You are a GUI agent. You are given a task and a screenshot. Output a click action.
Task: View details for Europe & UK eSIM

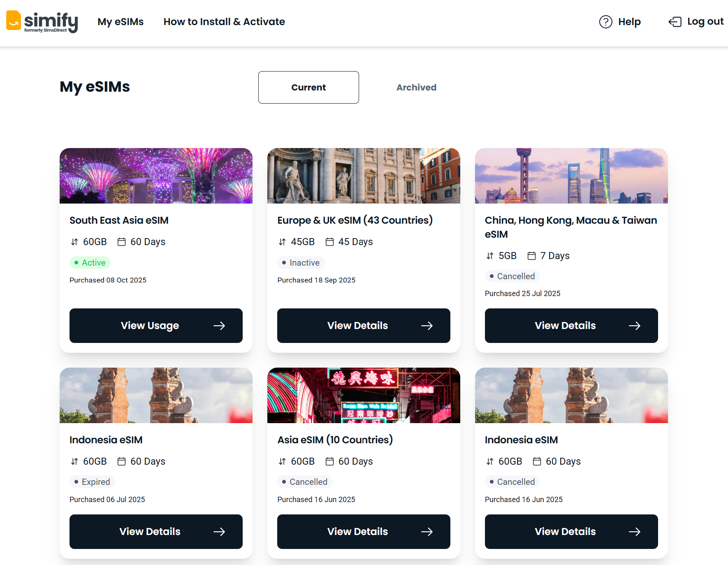tap(364, 326)
